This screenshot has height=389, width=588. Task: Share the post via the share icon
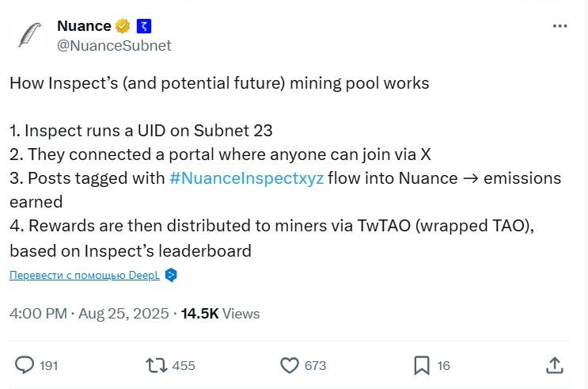(x=555, y=365)
